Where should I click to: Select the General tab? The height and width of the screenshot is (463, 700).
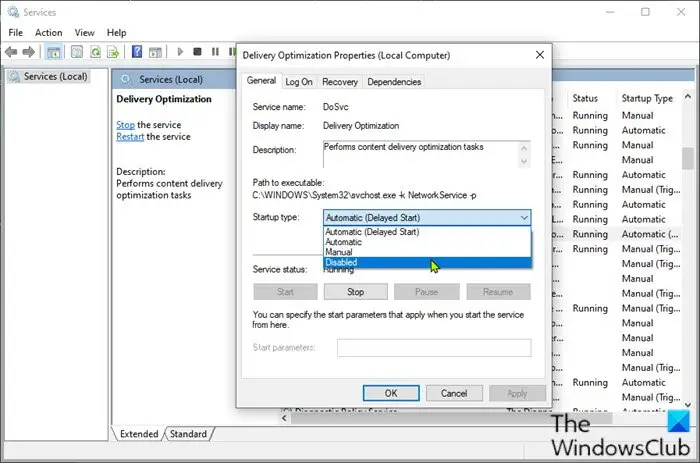click(x=261, y=81)
